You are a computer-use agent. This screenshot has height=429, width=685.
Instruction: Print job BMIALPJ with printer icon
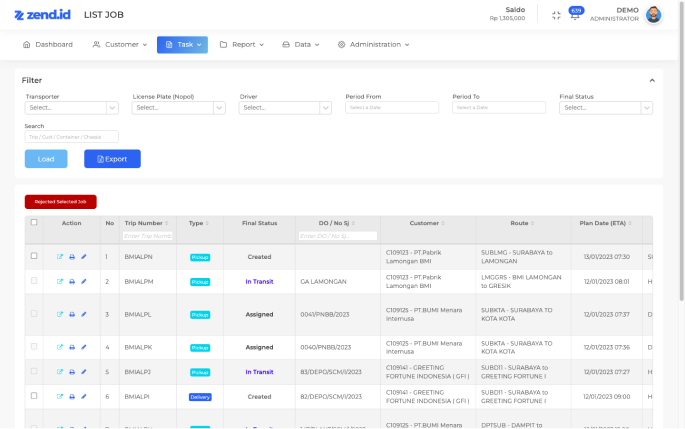[72, 372]
